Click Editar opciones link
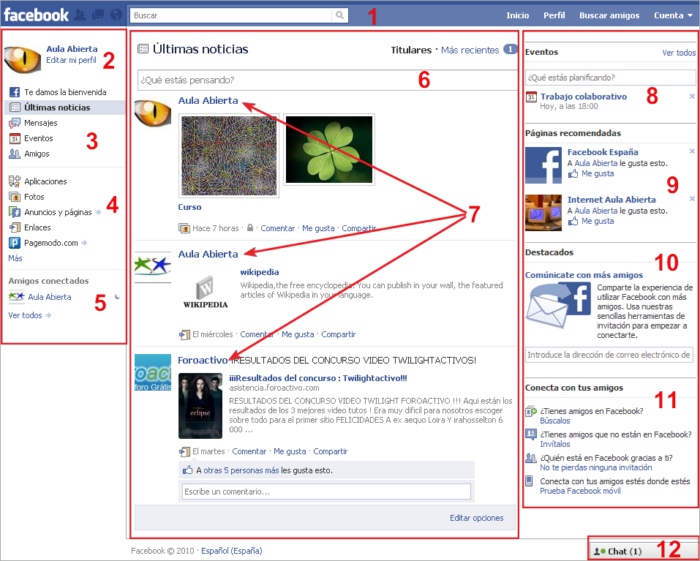The height and width of the screenshot is (561, 700). 476,518
